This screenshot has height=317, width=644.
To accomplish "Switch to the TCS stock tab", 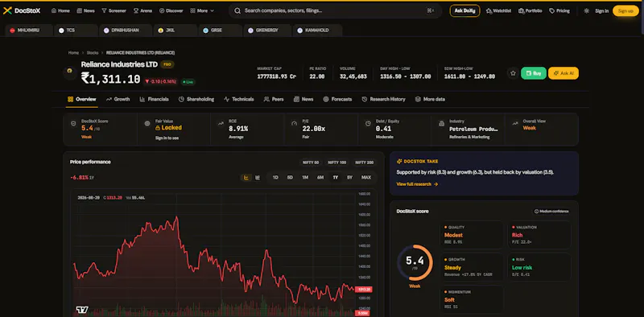I will click(x=76, y=31).
